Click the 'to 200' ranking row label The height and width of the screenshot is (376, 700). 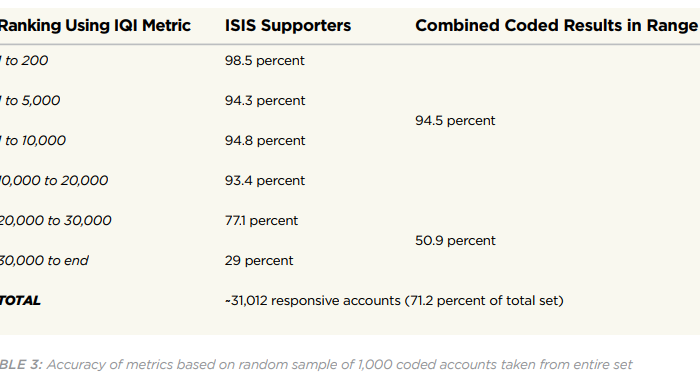pyautogui.click(x=24, y=60)
